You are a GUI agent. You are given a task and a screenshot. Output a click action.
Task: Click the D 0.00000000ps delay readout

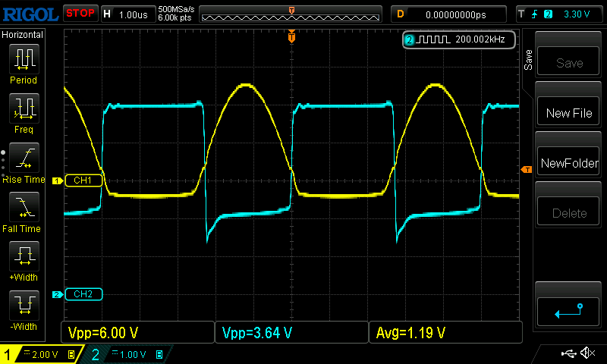pos(448,14)
